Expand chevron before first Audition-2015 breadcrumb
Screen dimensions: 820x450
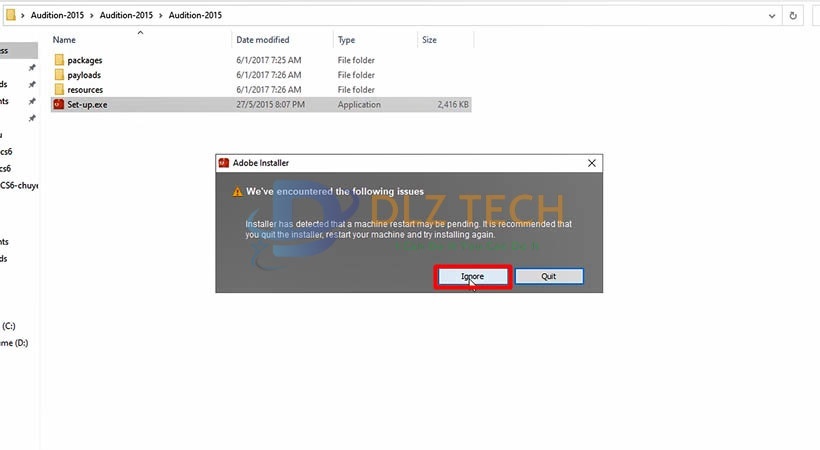tap(24, 16)
